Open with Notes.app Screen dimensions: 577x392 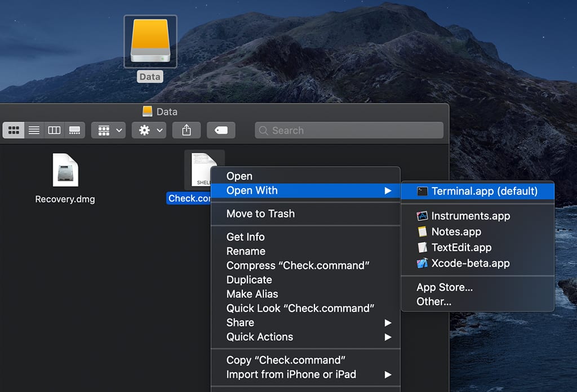click(478, 231)
